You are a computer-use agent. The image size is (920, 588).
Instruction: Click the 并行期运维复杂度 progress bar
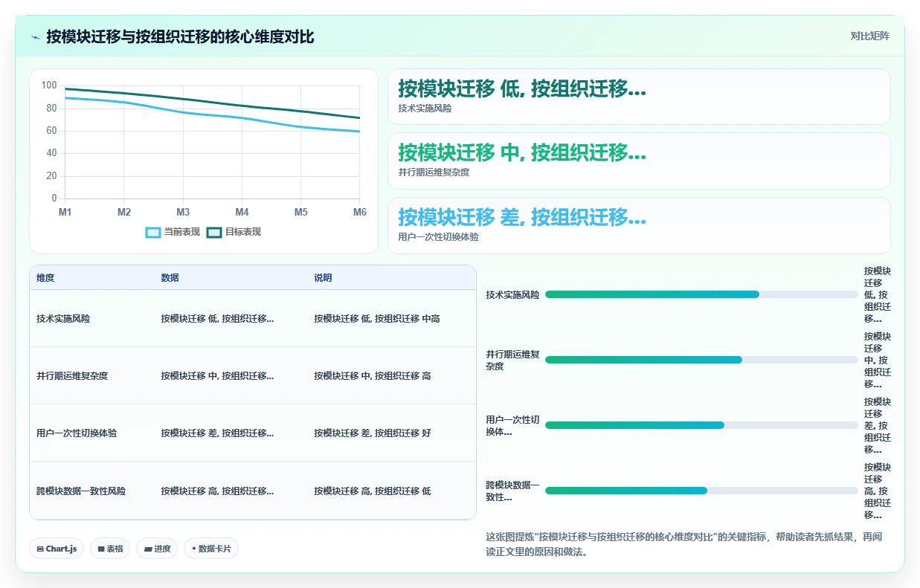[701, 360]
